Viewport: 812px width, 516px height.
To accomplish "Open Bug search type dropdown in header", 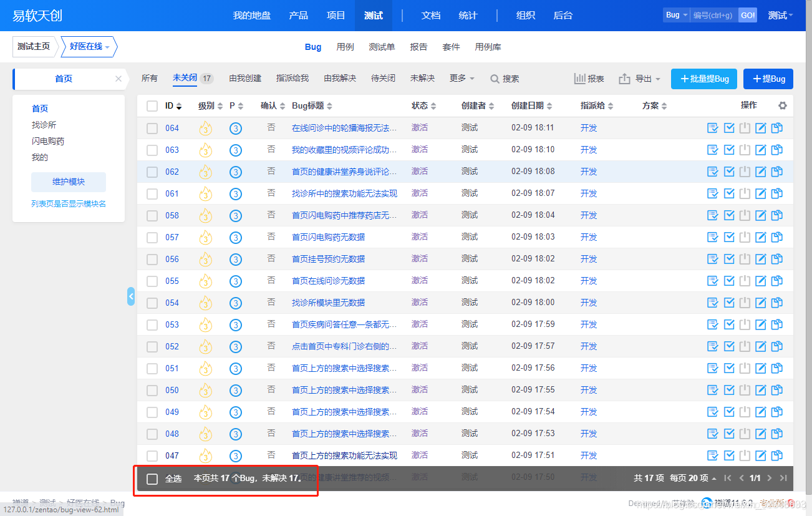I will (676, 15).
